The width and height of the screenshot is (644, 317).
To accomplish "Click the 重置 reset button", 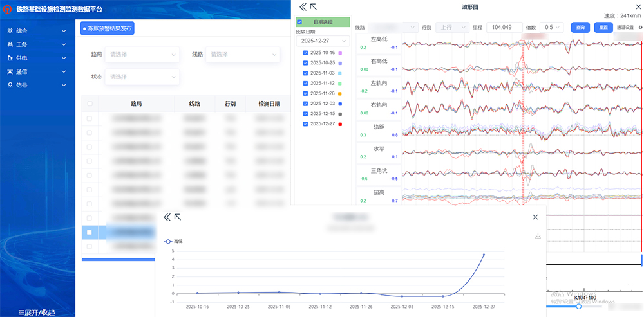I will [x=603, y=28].
